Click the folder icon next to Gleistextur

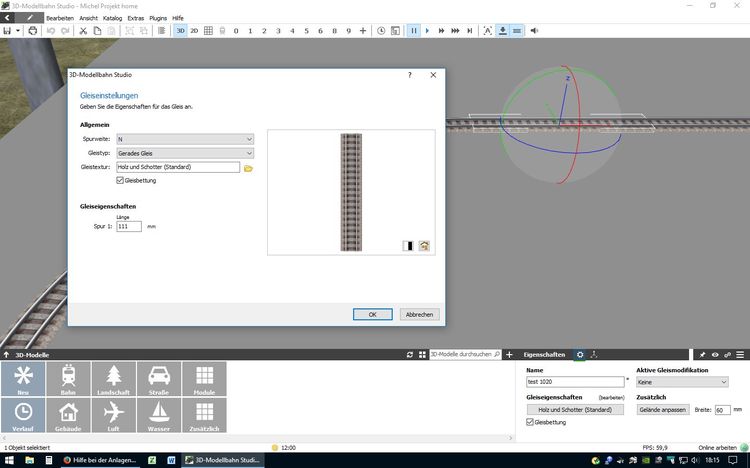[x=249, y=168]
